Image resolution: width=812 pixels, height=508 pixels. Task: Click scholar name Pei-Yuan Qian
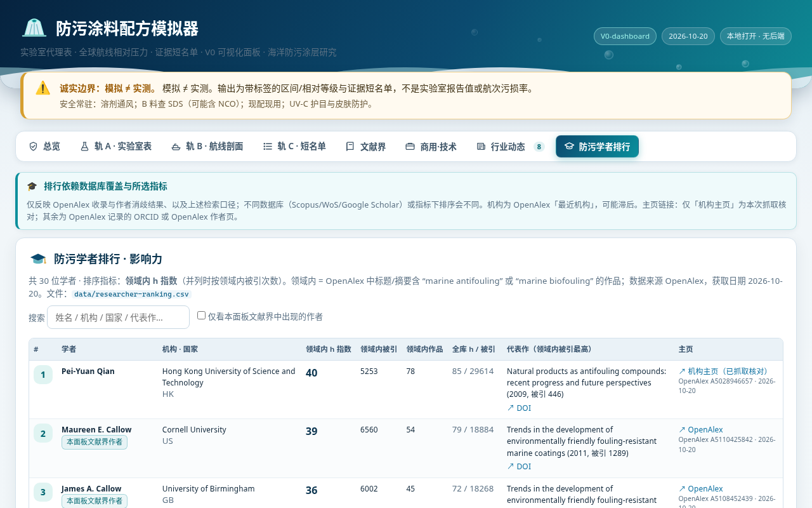coord(88,371)
